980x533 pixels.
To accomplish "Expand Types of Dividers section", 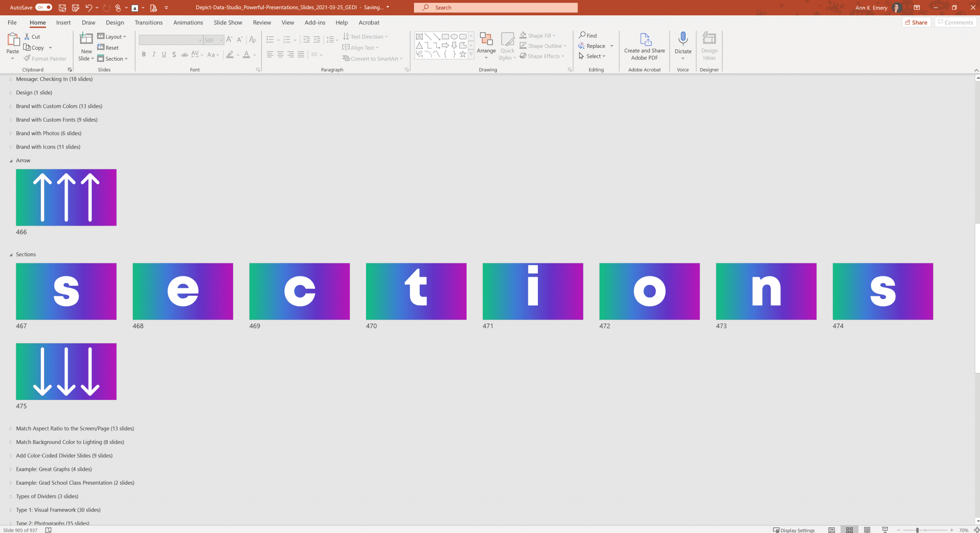I will tap(11, 497).
